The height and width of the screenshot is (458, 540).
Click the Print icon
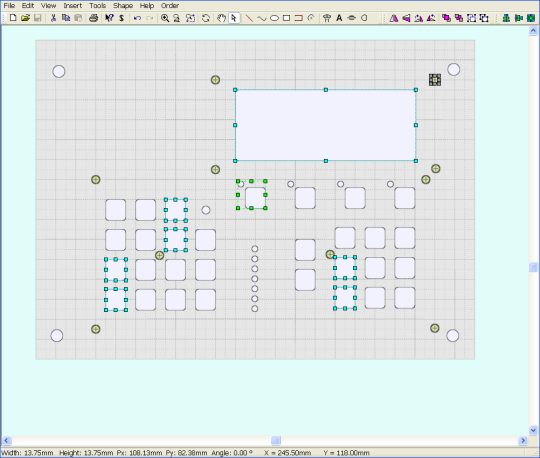tap(93, 18)
